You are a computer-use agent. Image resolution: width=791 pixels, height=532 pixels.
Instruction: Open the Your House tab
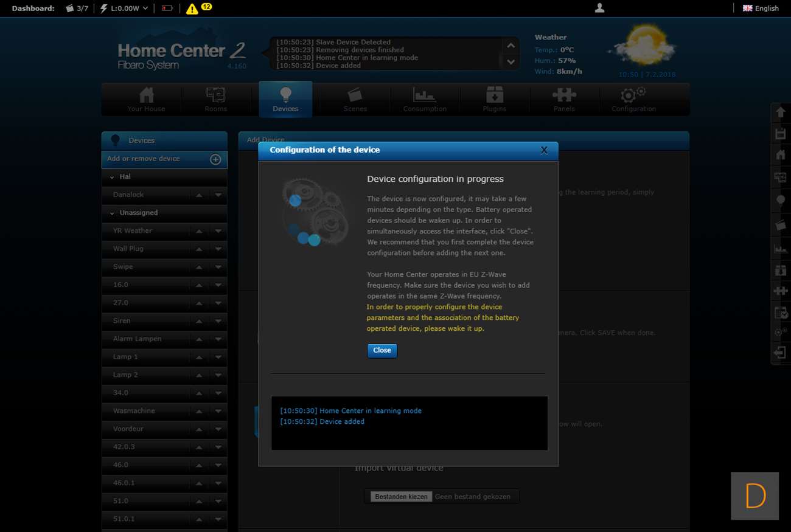(146, 99)
